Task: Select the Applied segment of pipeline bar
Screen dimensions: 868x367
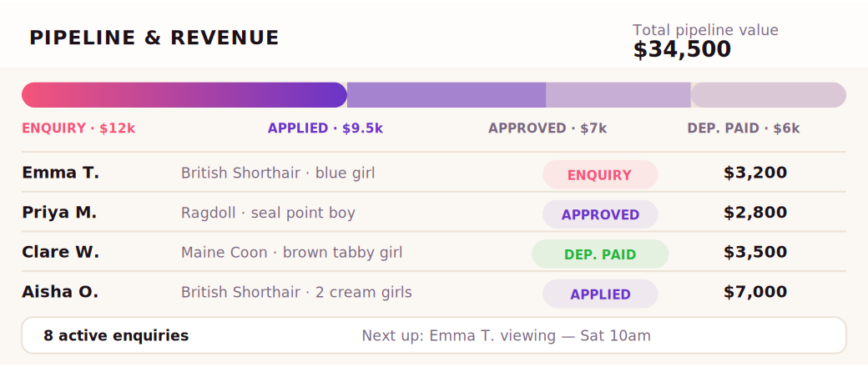Action: [447, 95]
